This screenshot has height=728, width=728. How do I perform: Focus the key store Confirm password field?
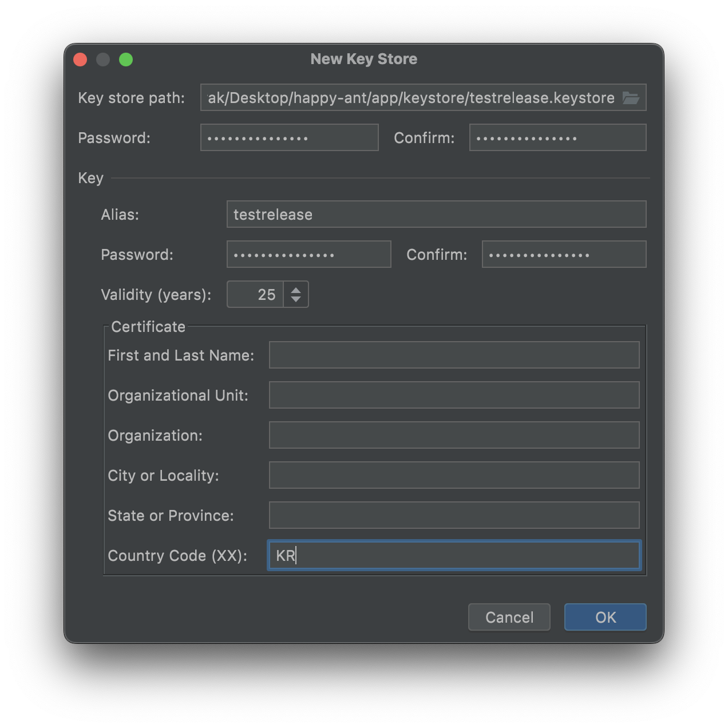coord(558,138)
